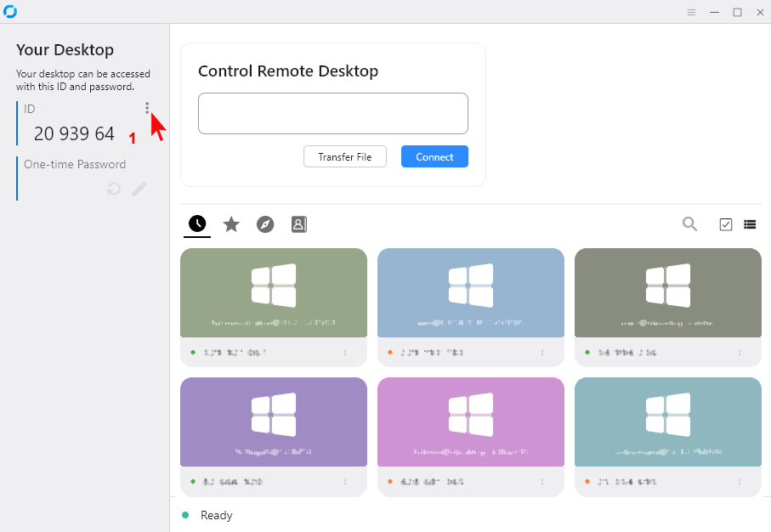Open options menu of purple card
Screen dimensions: 771x532
[x=345, y=482]
